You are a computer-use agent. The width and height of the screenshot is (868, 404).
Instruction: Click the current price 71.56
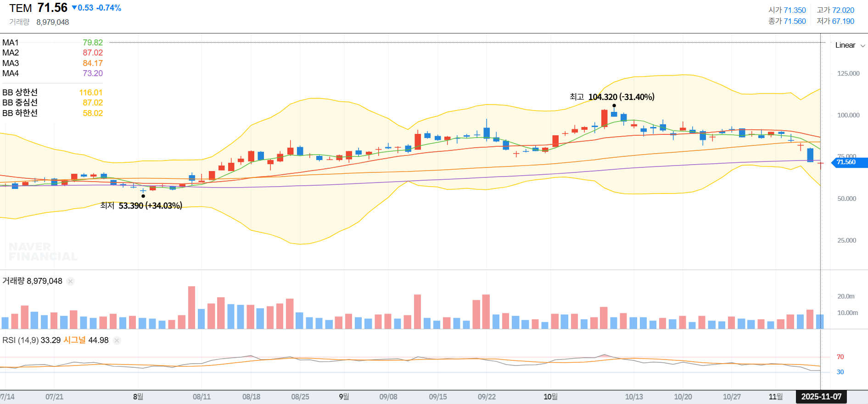[x=52, y=8]
